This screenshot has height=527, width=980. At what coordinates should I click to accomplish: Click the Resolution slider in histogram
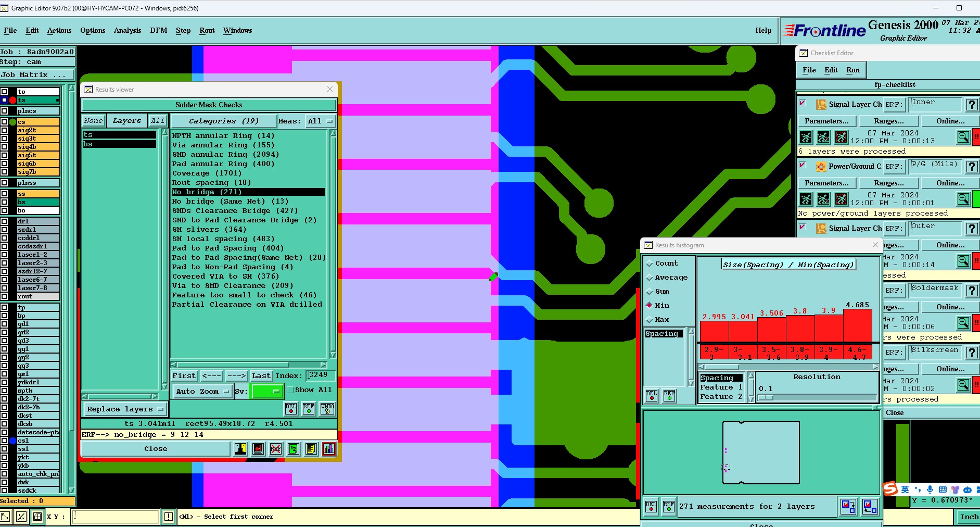(817, 398)
